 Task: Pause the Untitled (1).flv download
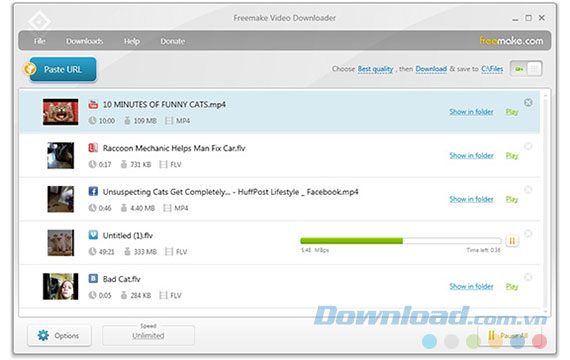point(512,241)
